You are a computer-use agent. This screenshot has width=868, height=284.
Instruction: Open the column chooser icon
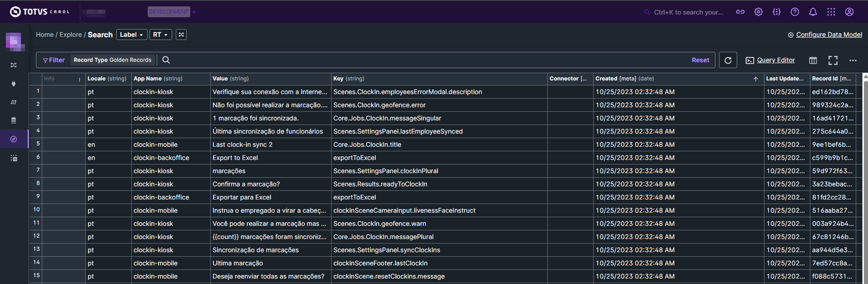(813, 60)
